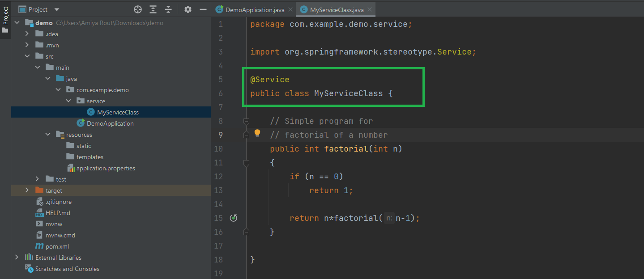This screenshot has width=644, height=279.
Task: Click recursive call gutter icon on line 15
Action: coord(233,218)
